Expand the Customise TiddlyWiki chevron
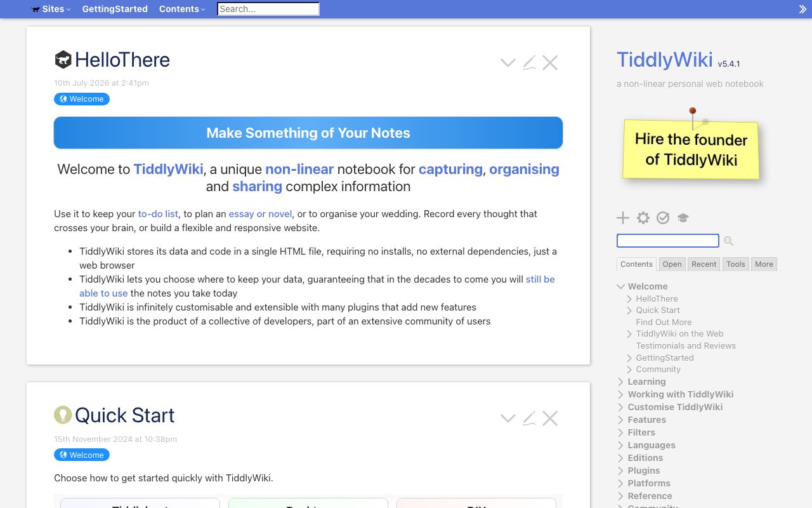This screenshot has width=812, height=508. click(x=621, y=407)
